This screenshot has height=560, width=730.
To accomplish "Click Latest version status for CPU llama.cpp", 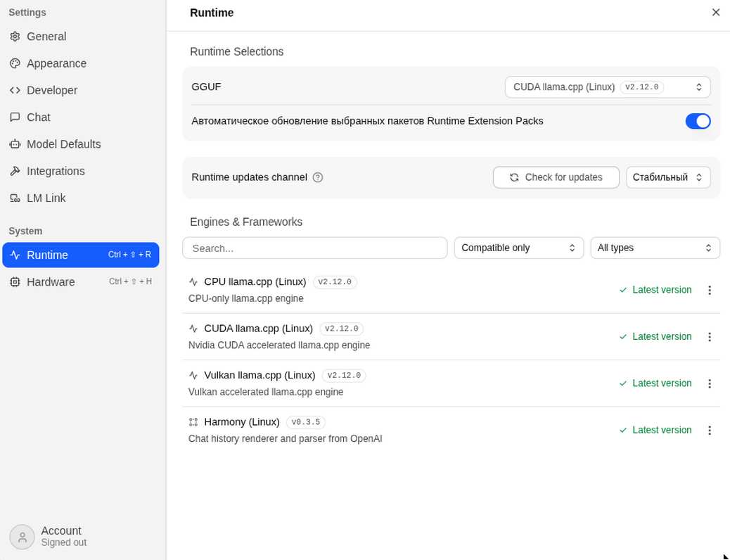I will pyautogui.click(x=655, y=290).
